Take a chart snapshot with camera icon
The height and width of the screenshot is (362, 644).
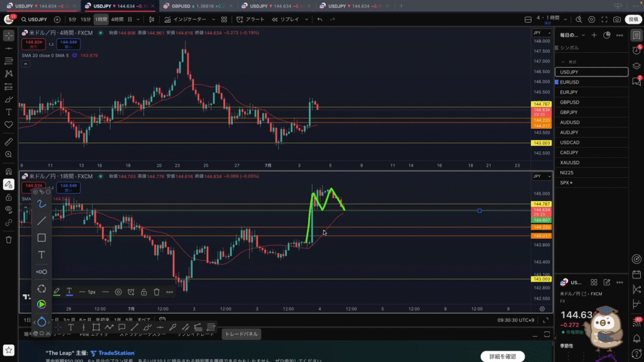click(x=617, y=19)
